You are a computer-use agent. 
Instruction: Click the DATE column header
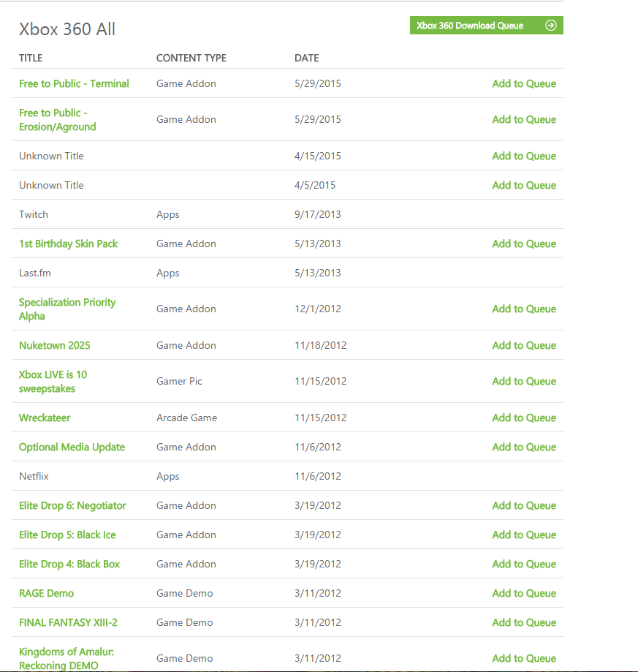coord(307,58)
